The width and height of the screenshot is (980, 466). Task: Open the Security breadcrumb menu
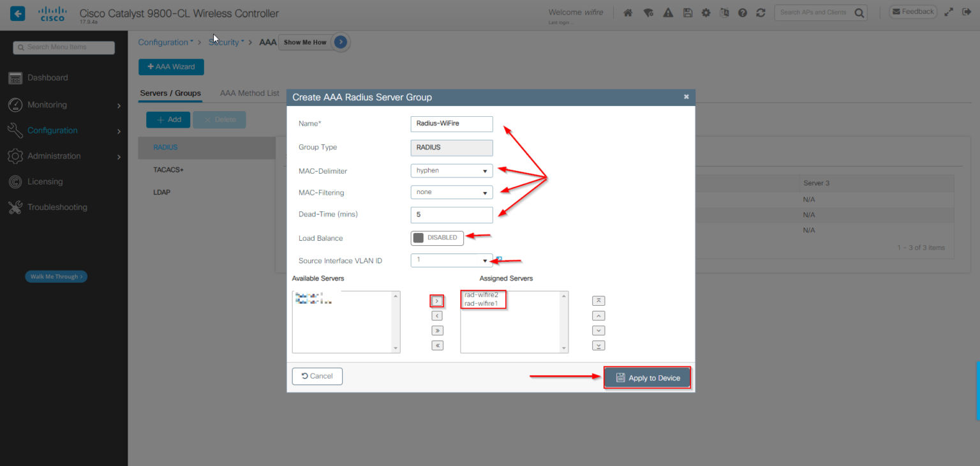point(226,41)
